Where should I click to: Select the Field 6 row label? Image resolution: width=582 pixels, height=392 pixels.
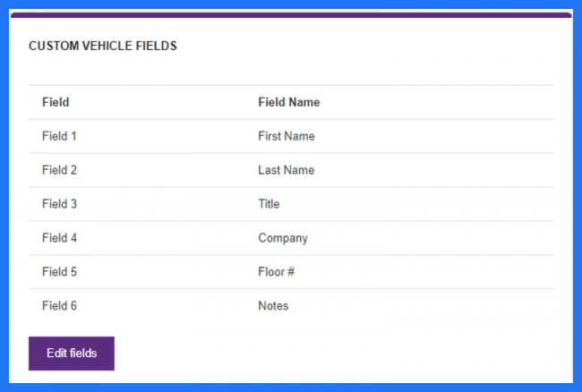click(59, 305)
